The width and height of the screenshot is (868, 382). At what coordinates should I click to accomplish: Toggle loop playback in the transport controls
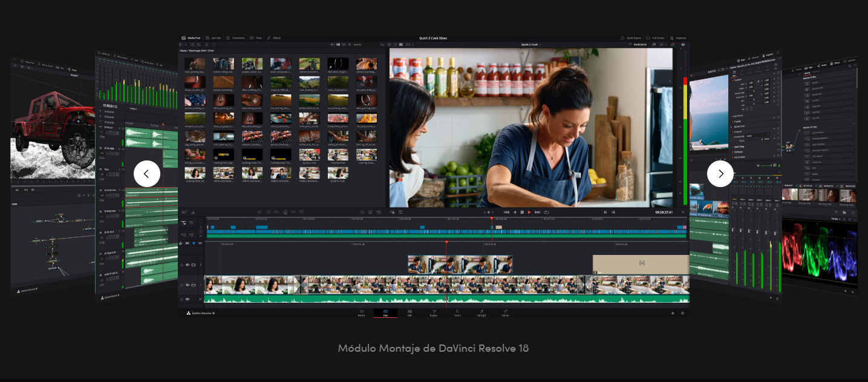point(546,212)
